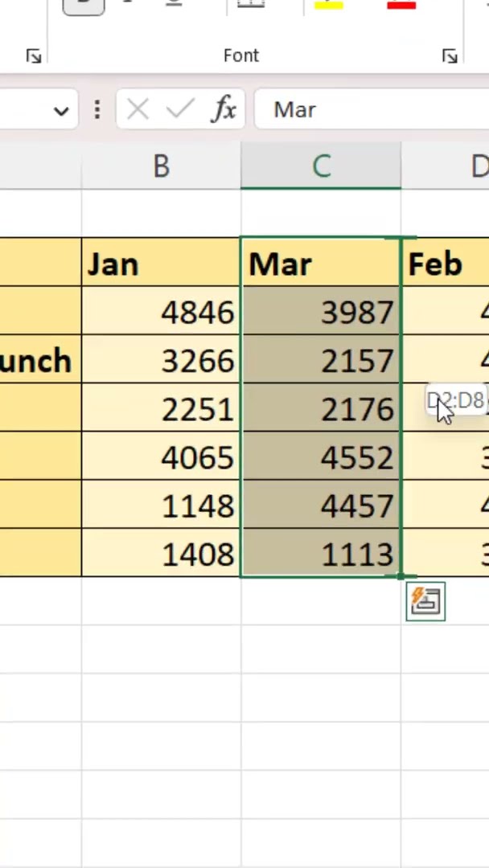This screenshot has width=489, height=868.
Task: Confirm entry with the Enter checkmark
Action: pos(180,109)
